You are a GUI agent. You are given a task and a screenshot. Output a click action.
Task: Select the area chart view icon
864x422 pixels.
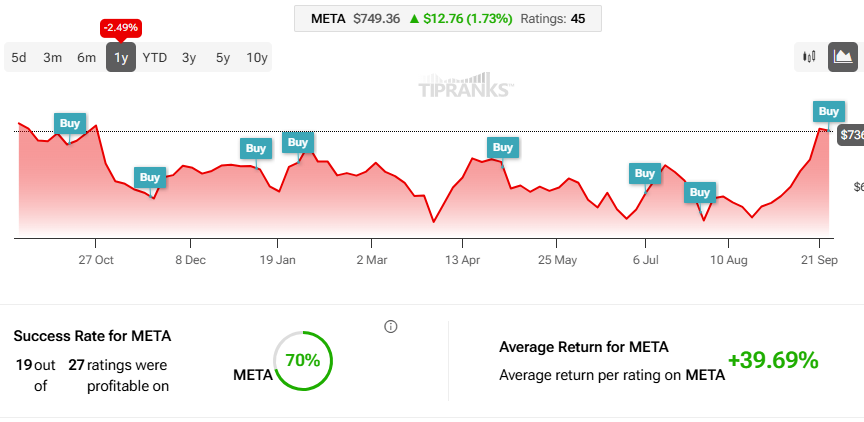(x=843, y=57)
